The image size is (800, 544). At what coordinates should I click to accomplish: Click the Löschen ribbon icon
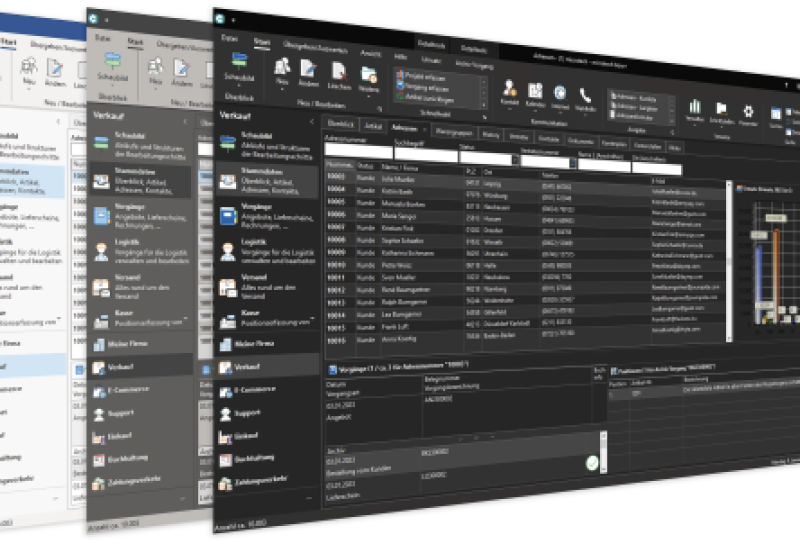coord(340,74)
